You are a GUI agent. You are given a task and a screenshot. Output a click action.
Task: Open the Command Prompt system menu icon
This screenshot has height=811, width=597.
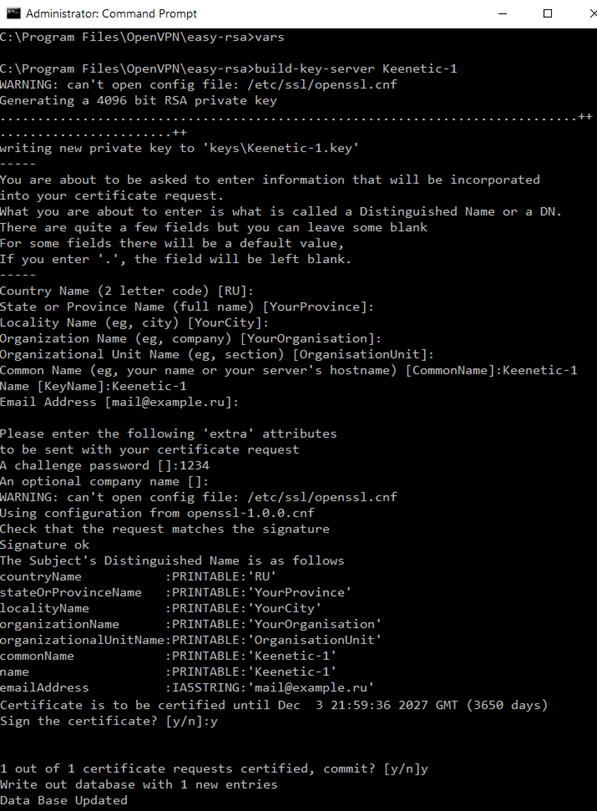point(13,13)
